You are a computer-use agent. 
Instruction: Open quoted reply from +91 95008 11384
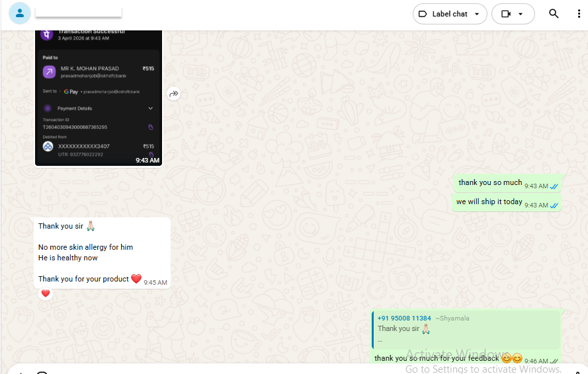466,330
